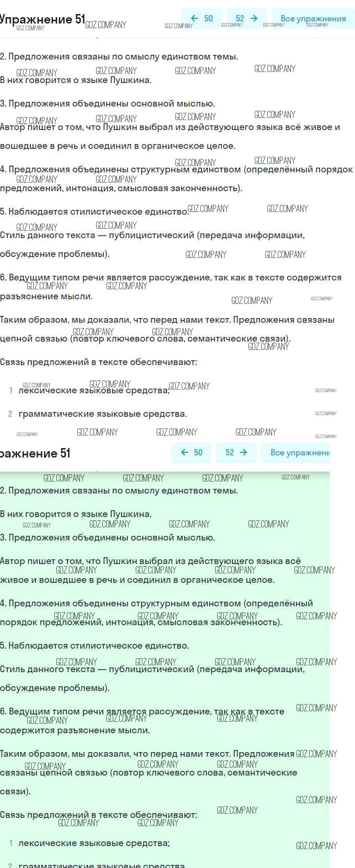Click 'В них говорится о языке Пушкина' in green section
The height and width of the screenshot is (868, 355).
pos(76,514)
